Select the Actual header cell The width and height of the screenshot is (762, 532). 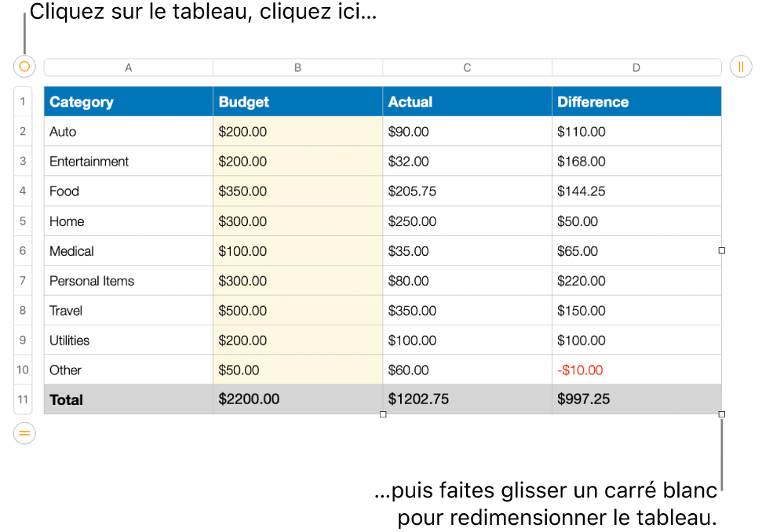tap(466, 101)
